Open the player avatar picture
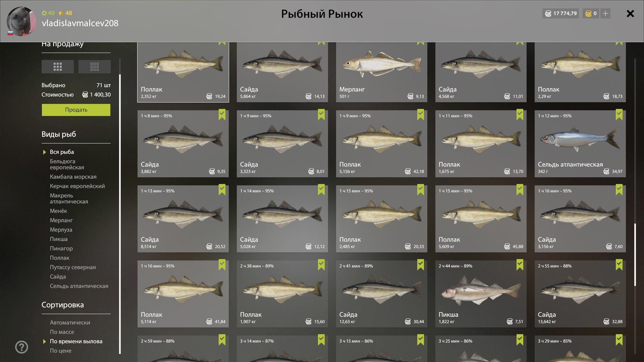The height and width of the screenshot is (362, 644). coord(21,21)
